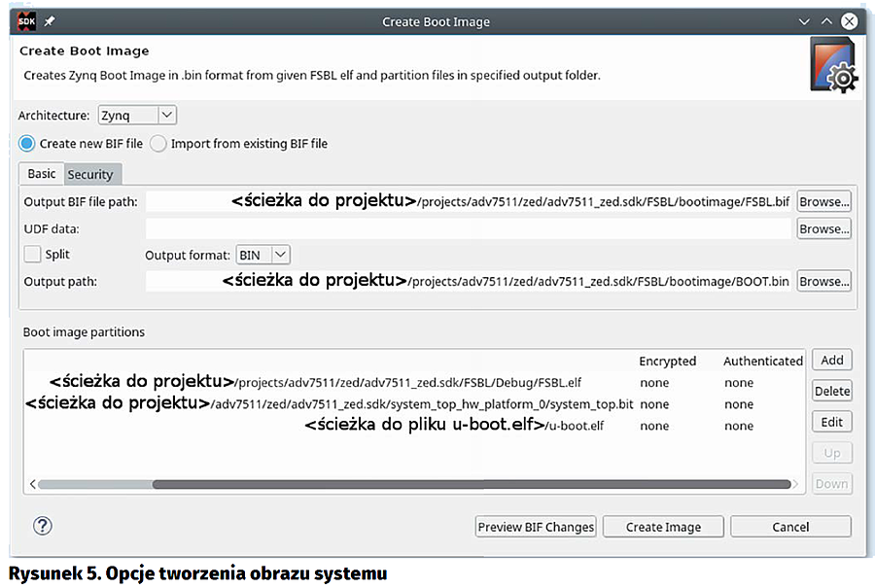The width and height of the screenshot is (875, 588).
Task: Cancel the Create Boot Image dialog
Action: [789, 527]
